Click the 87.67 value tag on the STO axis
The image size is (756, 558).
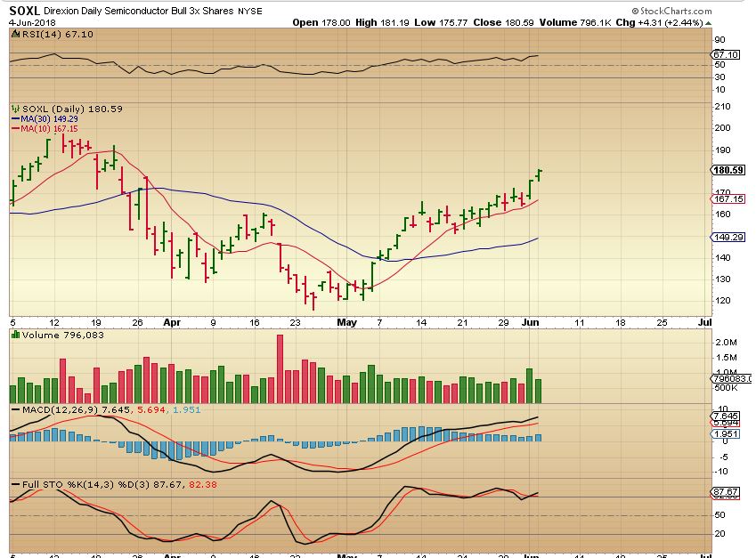tap(726, 492)
